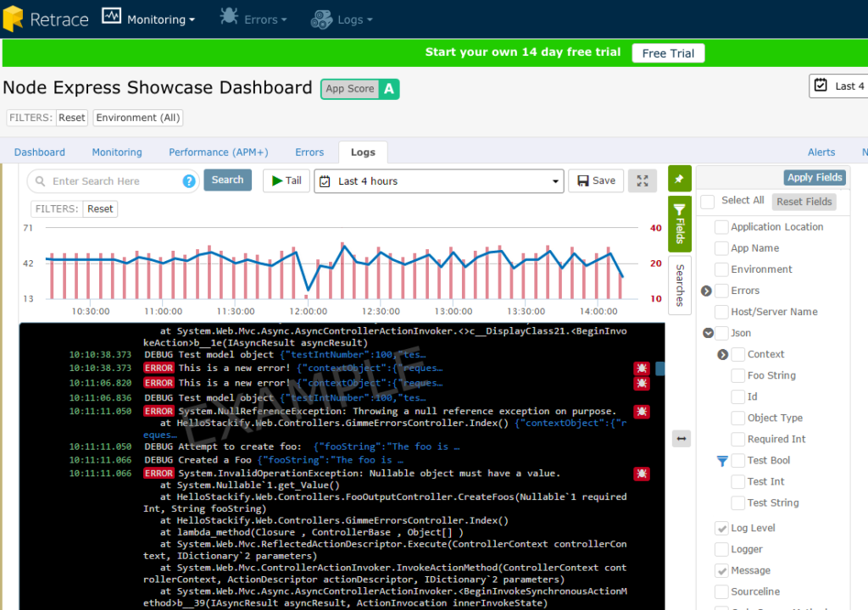Screen dimensions: 868x610
Task: Click the calendar icon in top-right date picker
Action: click(821, 86)
